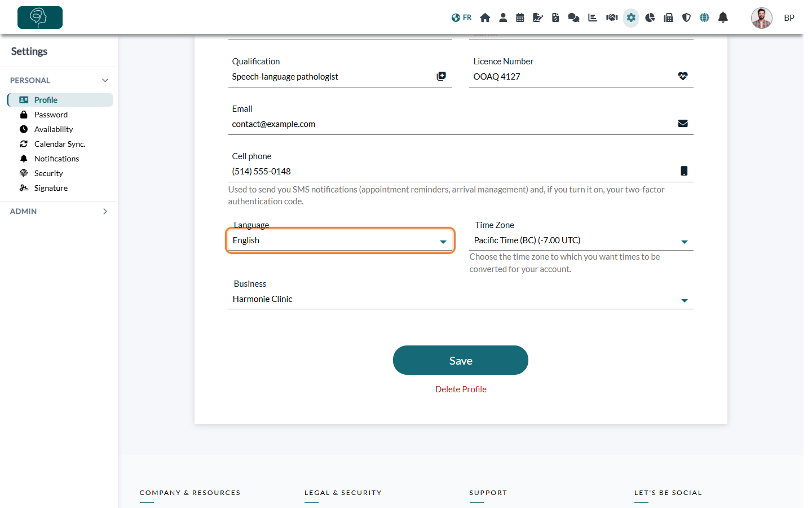The image size is (812, 508).
Task: Click the Delete Profile link
Action: 461,389
